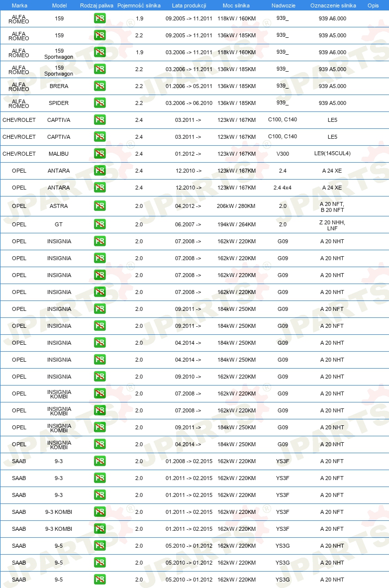Click the body code V300
Screen dimensions: 389x588
[x=283, y=153]
